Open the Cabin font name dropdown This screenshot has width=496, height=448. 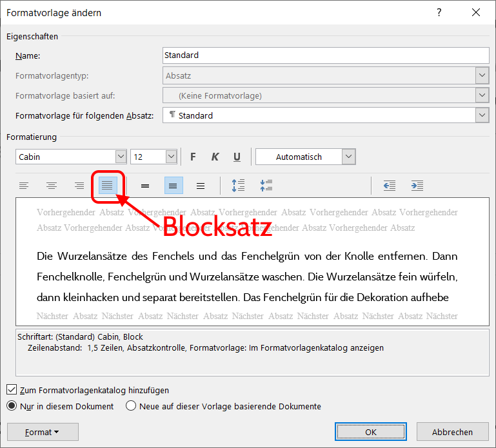(x=121, y=157)
